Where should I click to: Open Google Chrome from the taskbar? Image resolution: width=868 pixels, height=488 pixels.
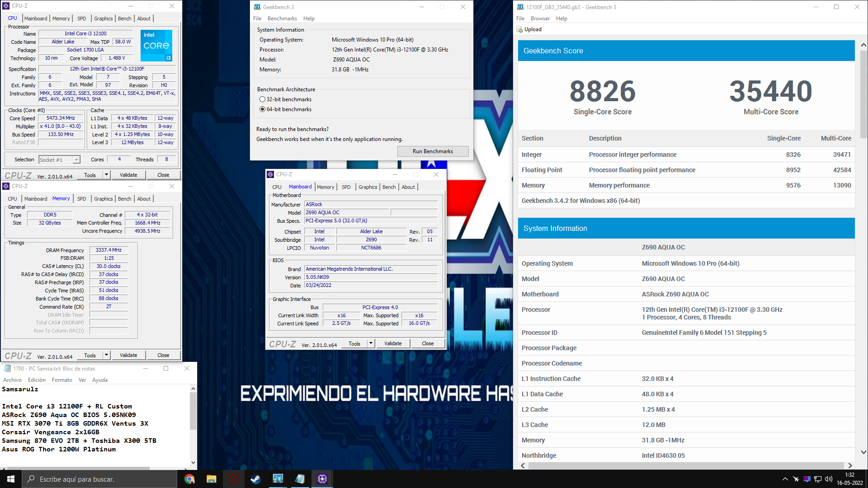tap(189, 479)
